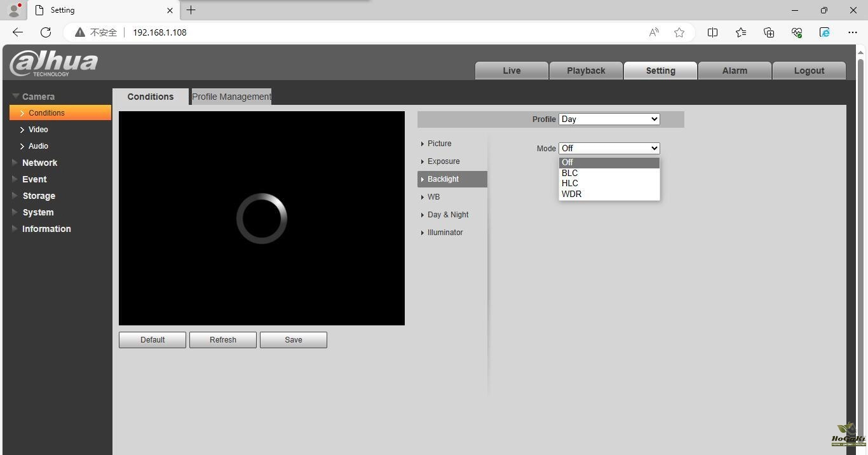Open the Playback tab

(585, 71)
